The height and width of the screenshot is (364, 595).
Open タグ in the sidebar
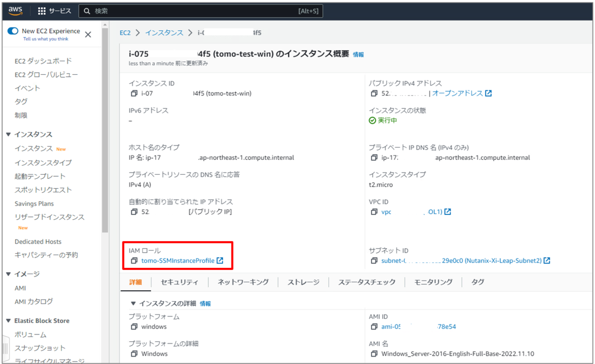(21, 102)
